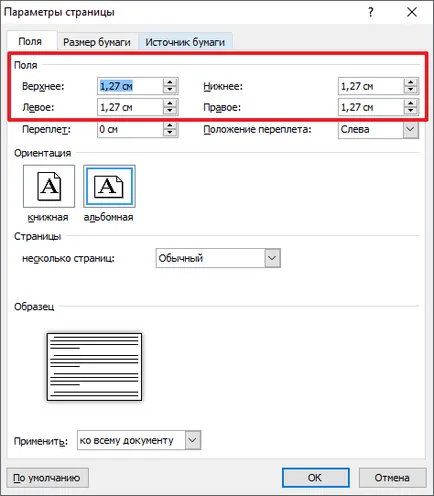The height and width of the screenshot is (496, 434).
Task: Switch to the Размер бумаги tab
Action: [x=97, y=42]
